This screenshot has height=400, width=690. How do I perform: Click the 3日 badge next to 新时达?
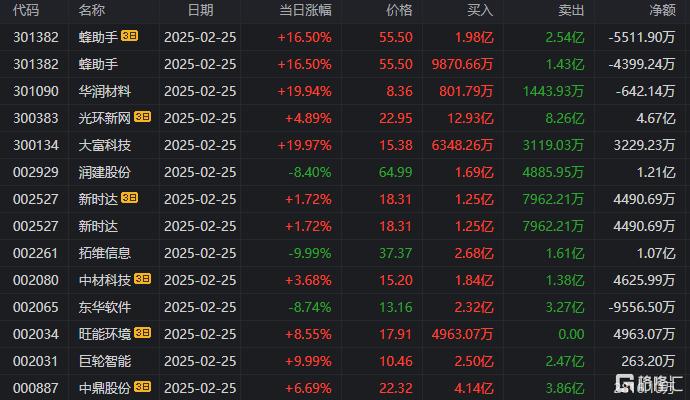pyautogui.click(x=130, y=198)
